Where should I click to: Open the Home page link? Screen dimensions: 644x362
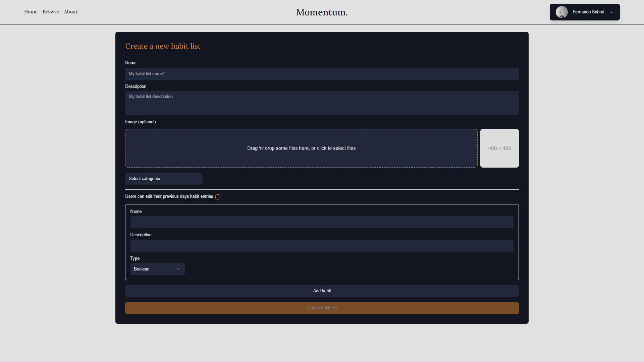coord(31,12)
